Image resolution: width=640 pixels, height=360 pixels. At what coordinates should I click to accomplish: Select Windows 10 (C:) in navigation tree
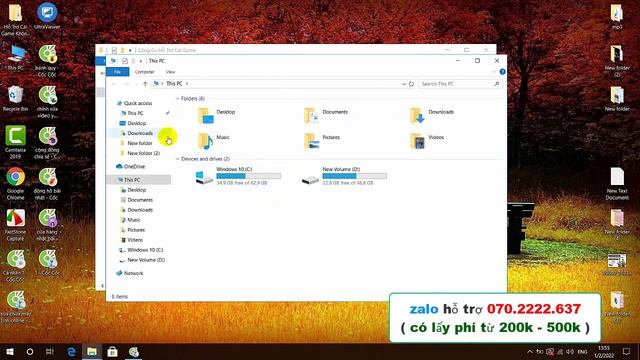click(x=145, y=250)
